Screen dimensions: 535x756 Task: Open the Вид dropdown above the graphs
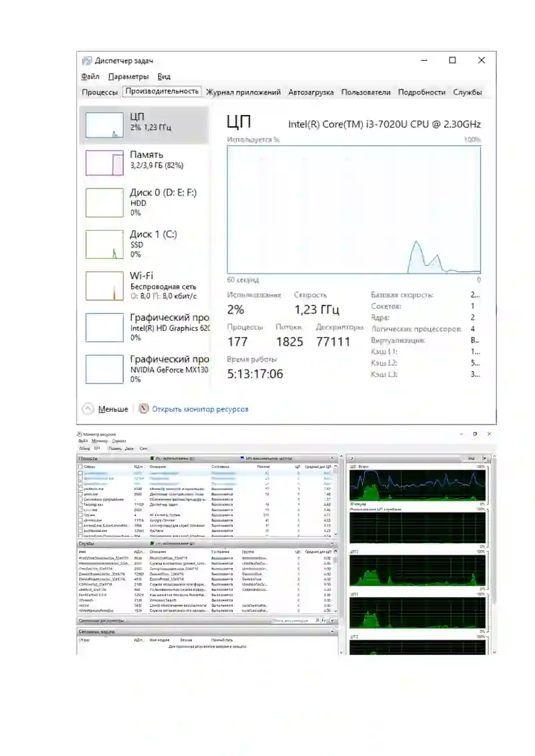[476, 458]
